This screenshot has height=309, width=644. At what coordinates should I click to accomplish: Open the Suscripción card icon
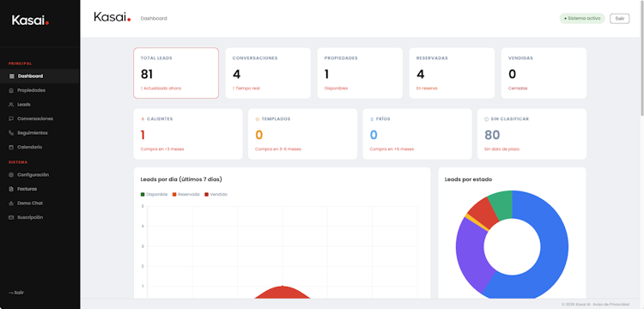click(x=11, y=217)
